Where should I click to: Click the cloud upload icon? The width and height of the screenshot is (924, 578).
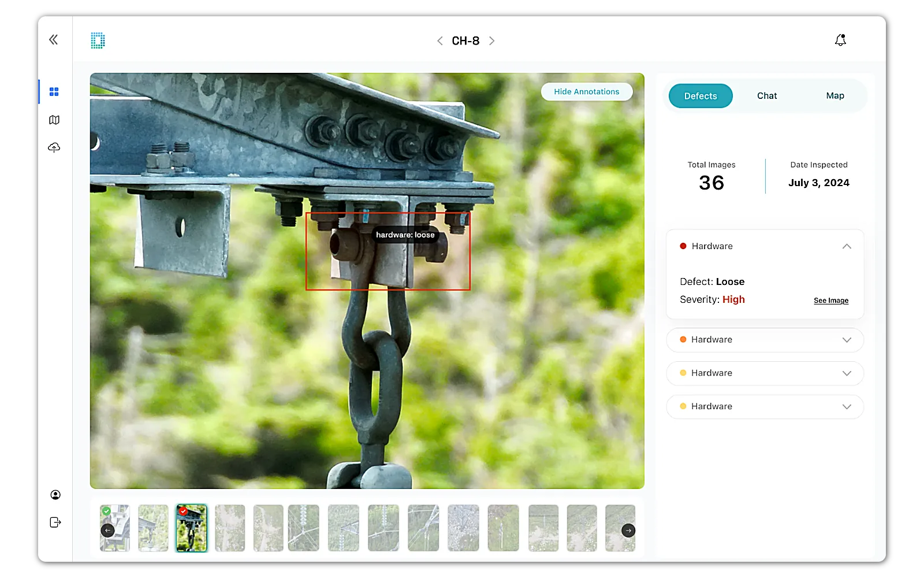click(54, 147)
